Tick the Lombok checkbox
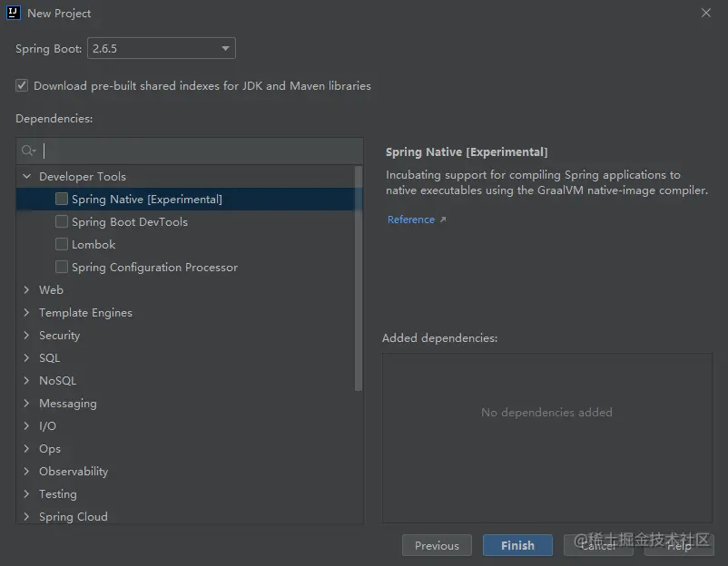The height and width of the screenshot is (566, 728). [x=62, y=244]
